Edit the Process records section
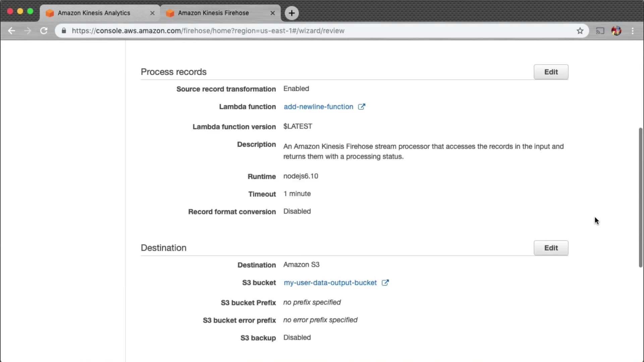 [551, 72]
